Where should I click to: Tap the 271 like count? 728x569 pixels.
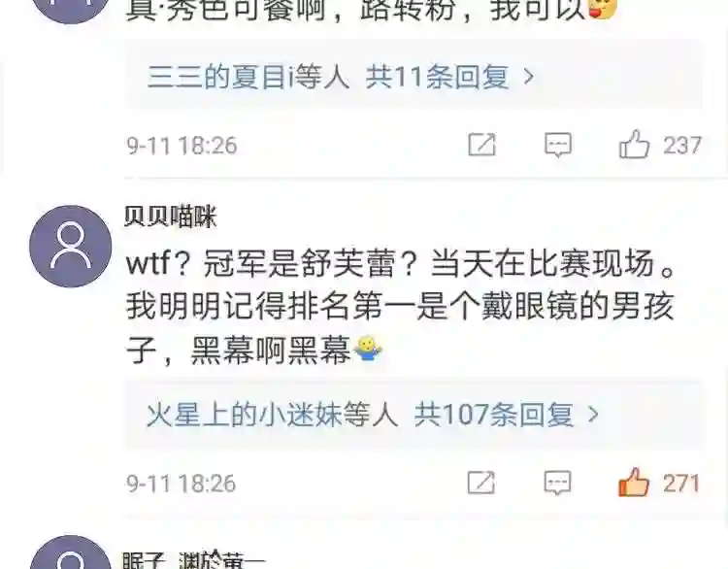click(681, 484)
